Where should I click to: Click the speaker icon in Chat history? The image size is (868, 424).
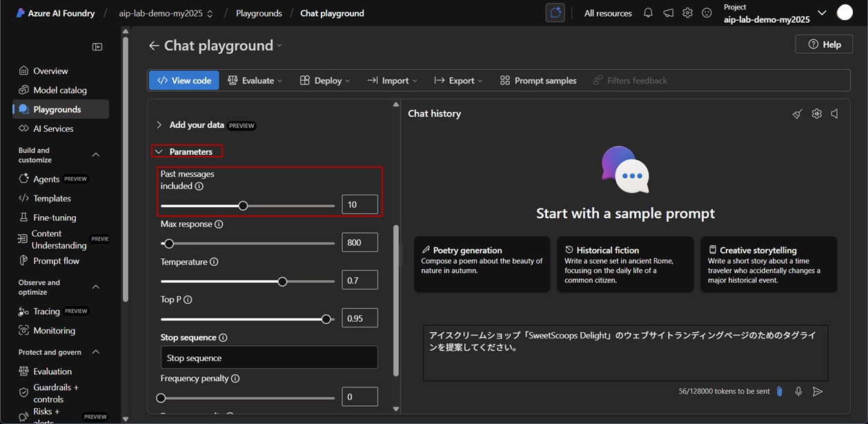[x=835, y=114]
